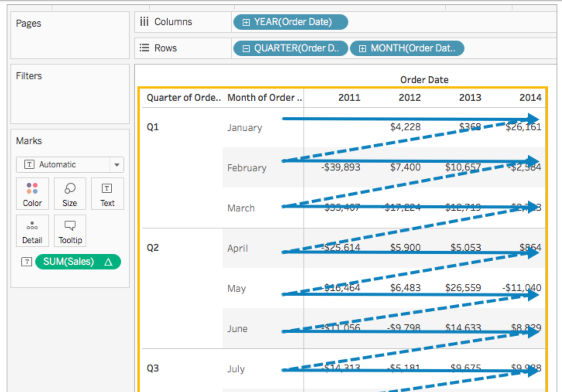Expand YEAR(Order Date) pill plus icon
The image size is (562, 392).
pyautogui.click(x=246, y=22)
